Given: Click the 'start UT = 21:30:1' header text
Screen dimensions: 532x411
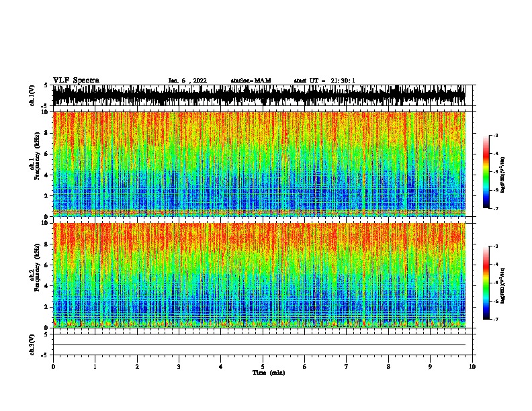Looking at the screenshot, I should [324, 81].
